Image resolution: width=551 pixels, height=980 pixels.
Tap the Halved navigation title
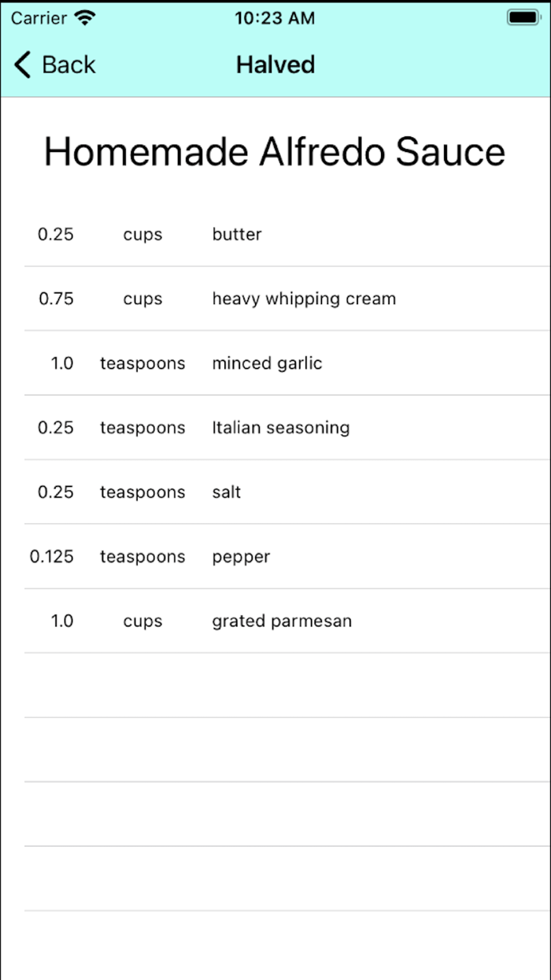(275, 65)
